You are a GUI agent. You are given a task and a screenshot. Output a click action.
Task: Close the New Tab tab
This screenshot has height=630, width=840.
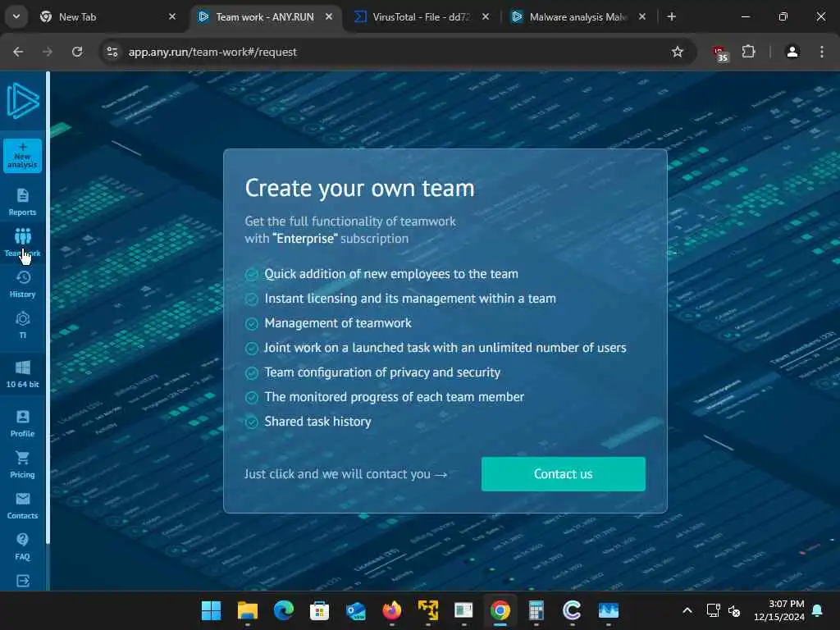click(172, 17)
